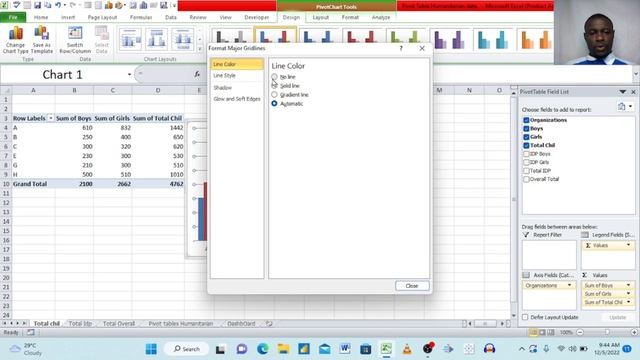The height and width of the screenshot is (360, 640).
Task: Open Sum of Total Chil value dropdown
Action: (628, 302)
